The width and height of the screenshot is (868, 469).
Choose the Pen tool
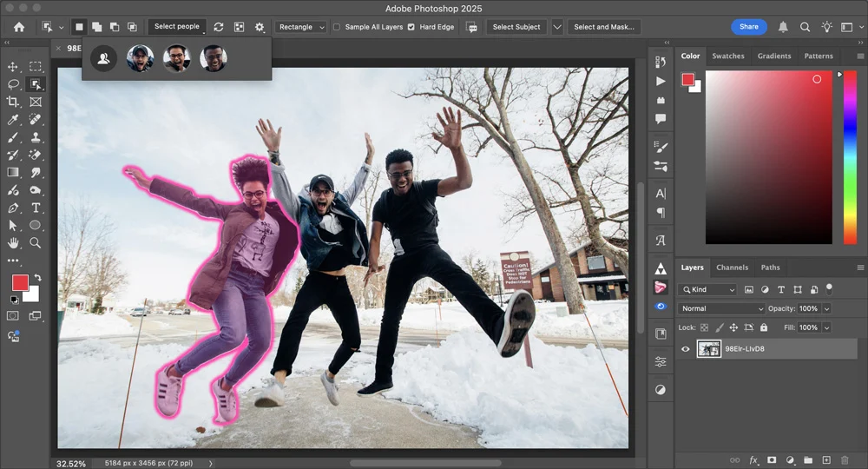pos(13,208)
